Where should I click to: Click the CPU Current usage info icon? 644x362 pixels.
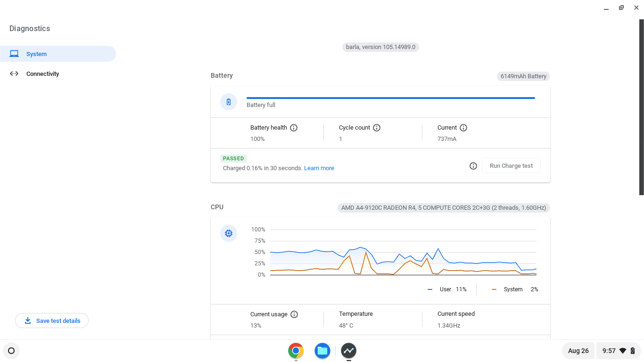tap(294, 314)
